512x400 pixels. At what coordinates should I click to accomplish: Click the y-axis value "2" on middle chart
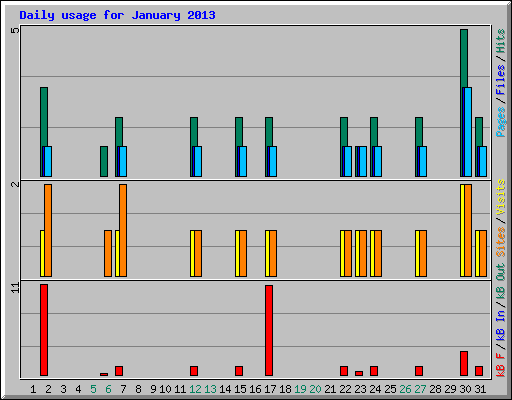[x=15, y=184]
